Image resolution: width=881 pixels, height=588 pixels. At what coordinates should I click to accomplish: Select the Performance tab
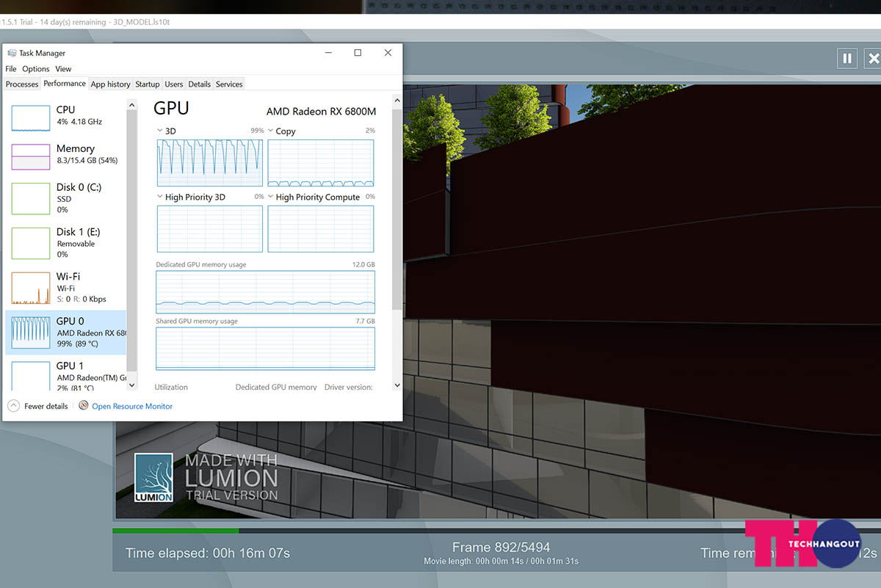65,84
